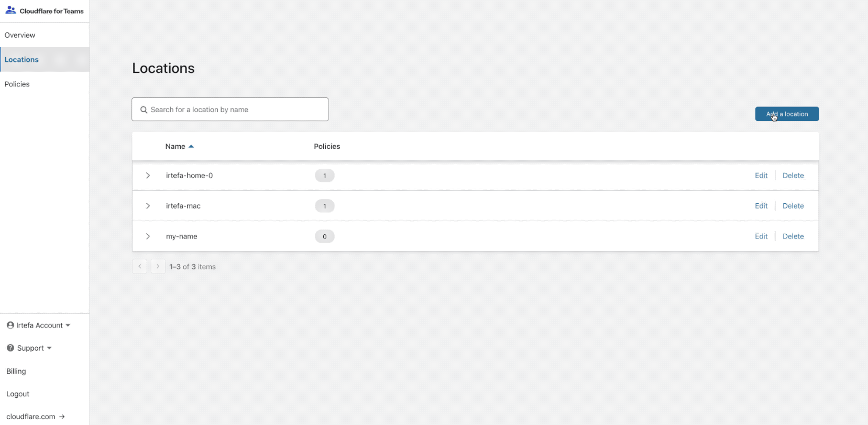
Task: Delete the my-name location
Action: pyautogui.click(x=793, y=236)
